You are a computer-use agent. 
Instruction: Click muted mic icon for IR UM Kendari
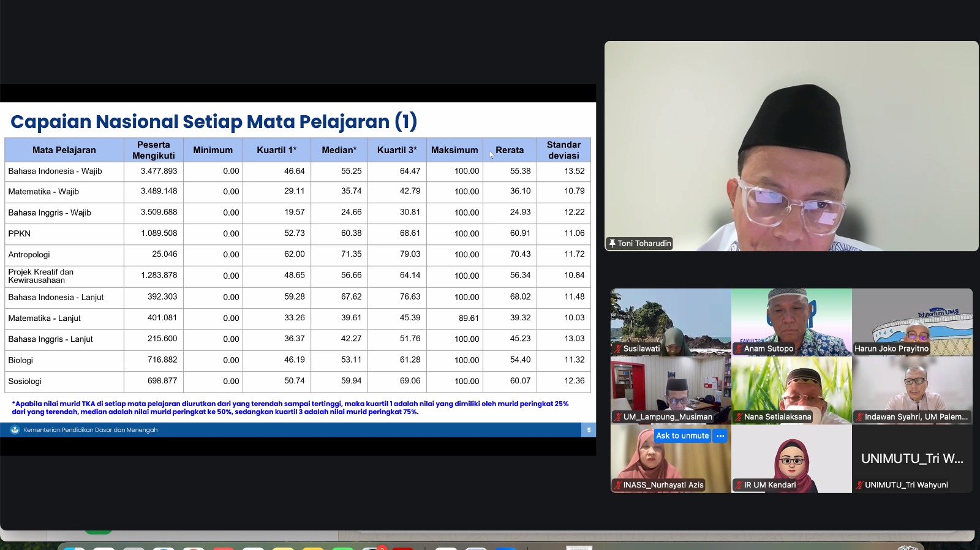click(739, 485)
